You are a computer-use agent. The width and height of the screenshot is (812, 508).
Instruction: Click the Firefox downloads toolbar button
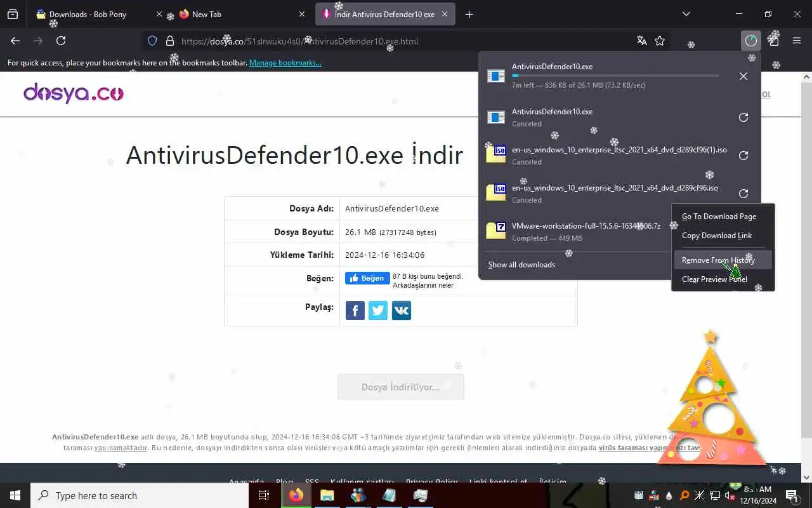click(x=751, y=41)
